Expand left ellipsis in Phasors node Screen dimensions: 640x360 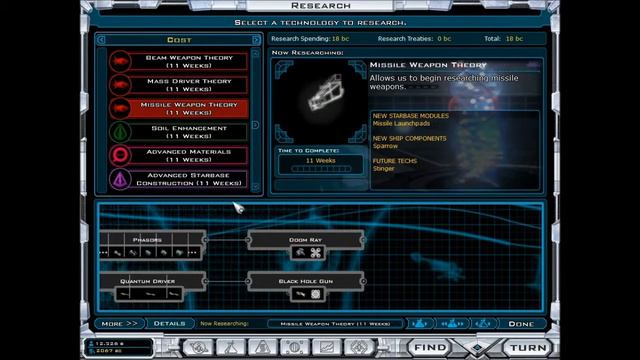[104, 253]
